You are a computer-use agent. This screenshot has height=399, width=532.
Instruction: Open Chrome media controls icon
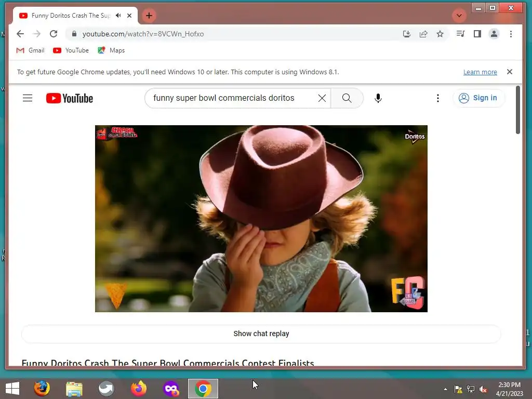coord(460,34)
